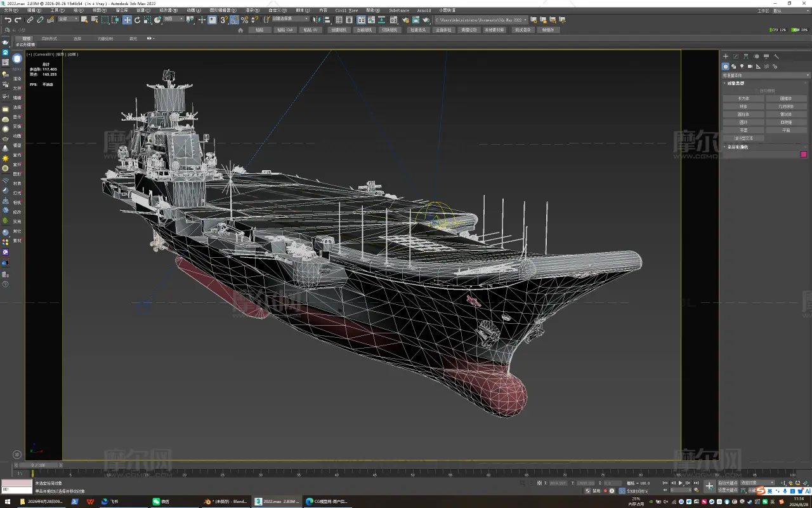Open the 工具 menu
The image size is (812, 508).
58,11
